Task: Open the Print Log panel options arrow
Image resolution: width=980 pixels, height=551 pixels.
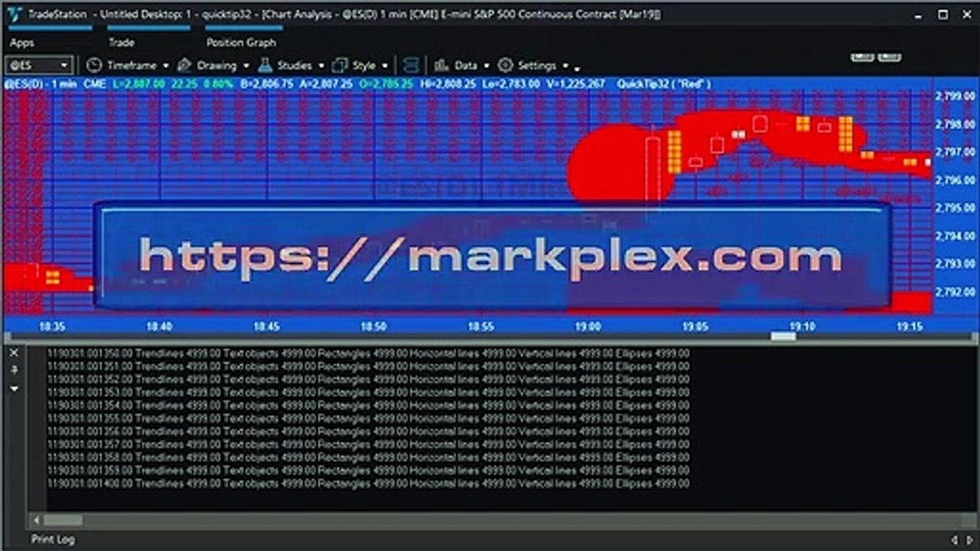Action: pos(14,388)
